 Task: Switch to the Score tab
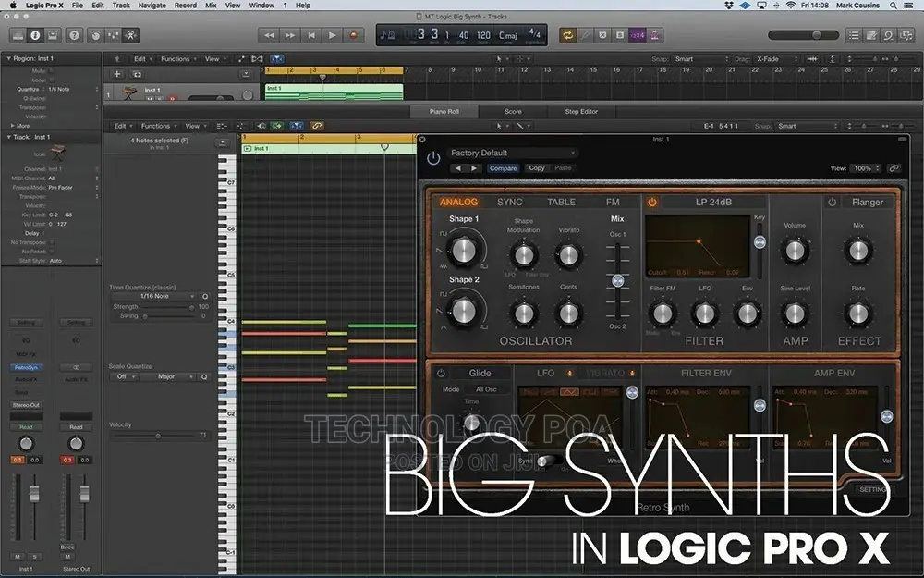(513, 112)
